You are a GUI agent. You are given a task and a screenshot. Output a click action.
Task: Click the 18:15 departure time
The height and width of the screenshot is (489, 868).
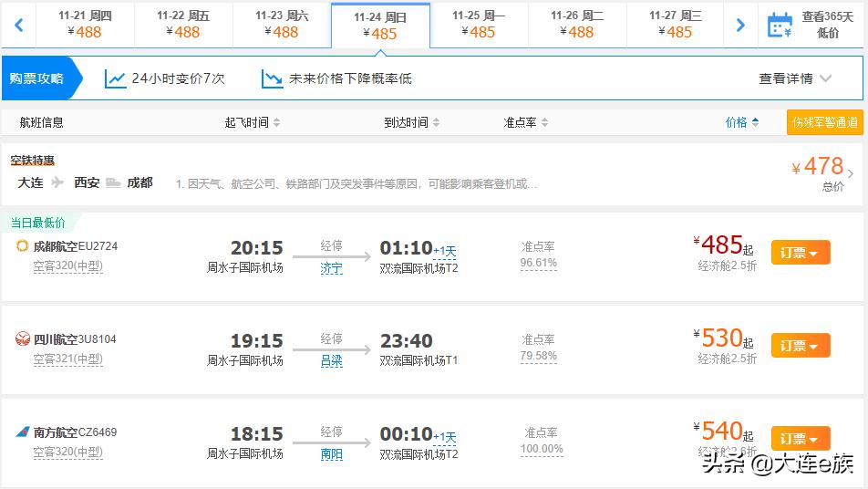tap(256, 433)
